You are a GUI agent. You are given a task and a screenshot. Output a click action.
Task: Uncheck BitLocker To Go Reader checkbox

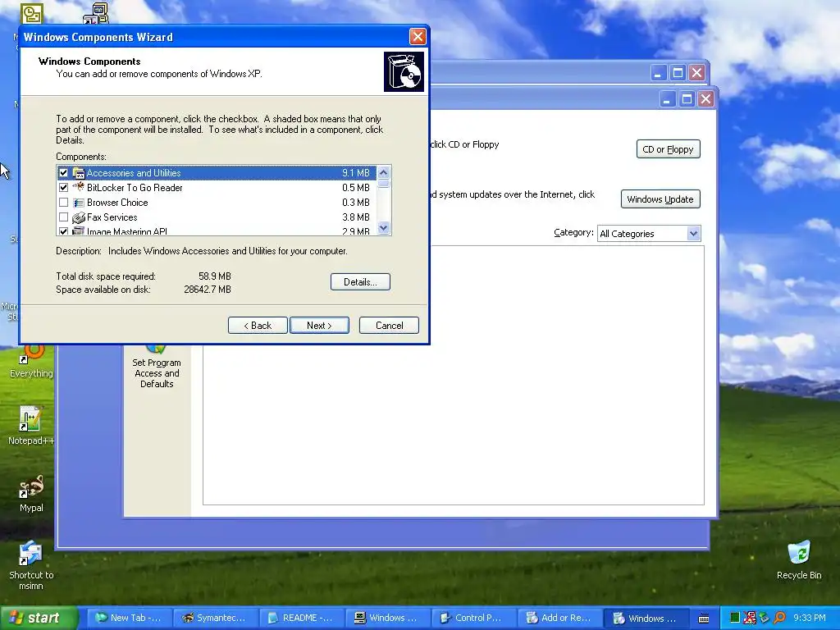pyautogui.click(x=64, y=188)
